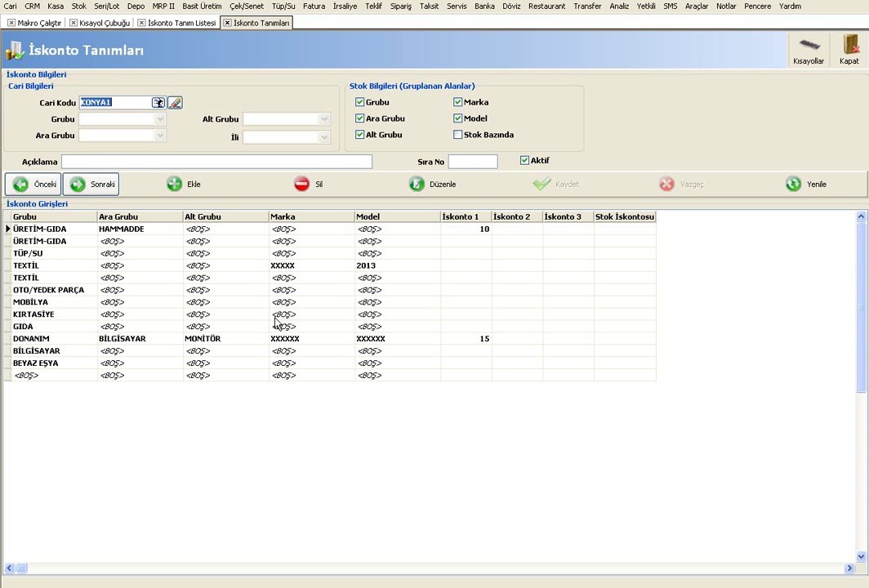Close the İskonto Tanım Listesi tab icon

[141, 23]
